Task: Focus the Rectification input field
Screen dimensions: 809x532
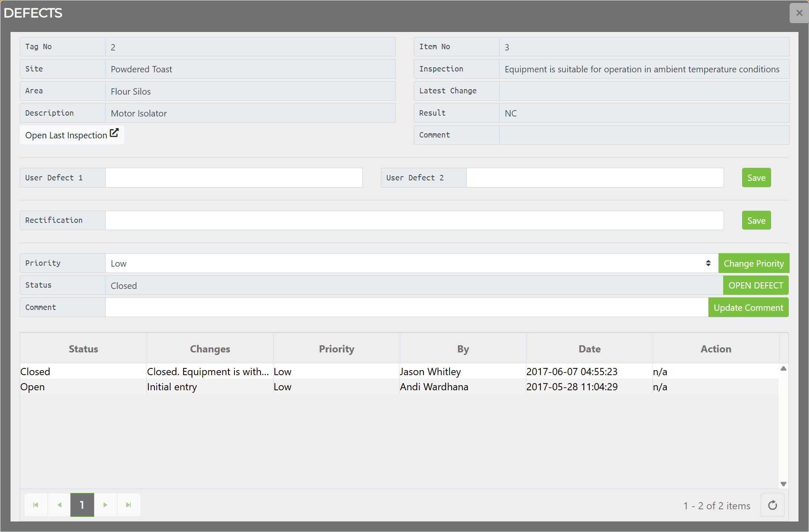Action: (415, 220)
